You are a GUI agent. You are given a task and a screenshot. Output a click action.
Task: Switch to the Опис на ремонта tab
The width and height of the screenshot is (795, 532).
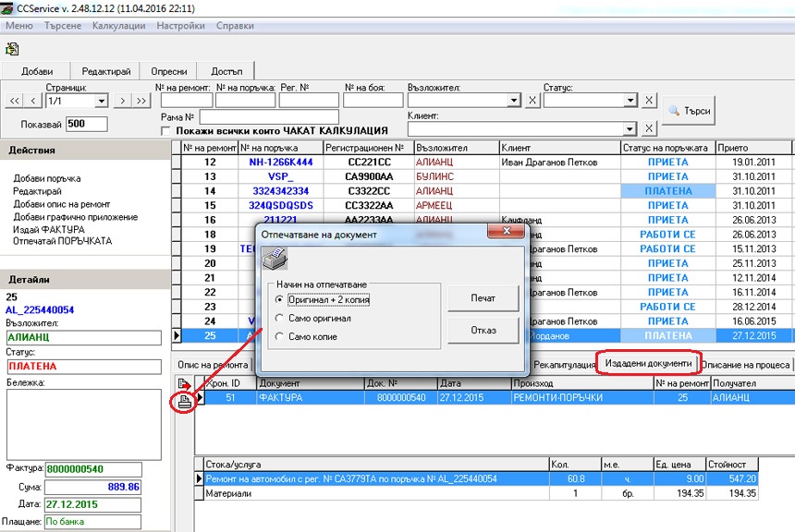click(213, 365)
